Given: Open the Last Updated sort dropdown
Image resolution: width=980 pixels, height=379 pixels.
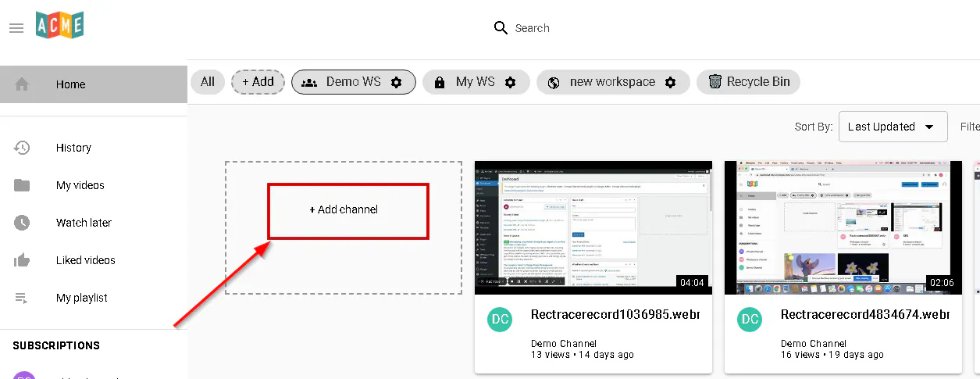Looking at the screenshot, I should (x=893, y=127).
